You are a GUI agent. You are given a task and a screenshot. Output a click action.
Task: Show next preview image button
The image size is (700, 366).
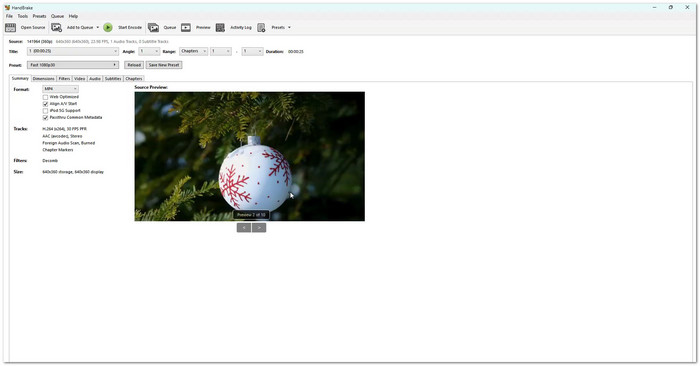(x=259, y=228)
